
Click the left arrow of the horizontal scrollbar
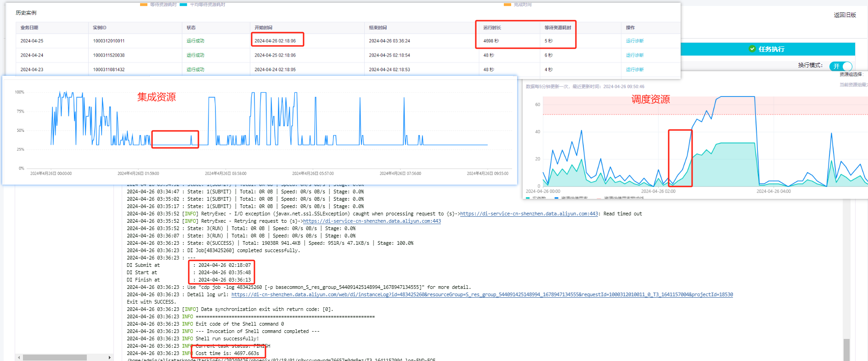coord(19,357)
